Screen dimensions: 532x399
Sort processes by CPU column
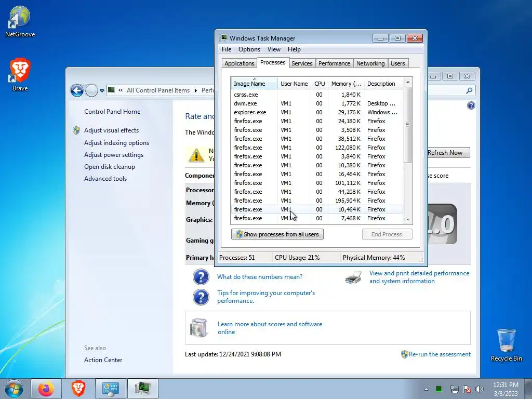[x=320, y=84]
